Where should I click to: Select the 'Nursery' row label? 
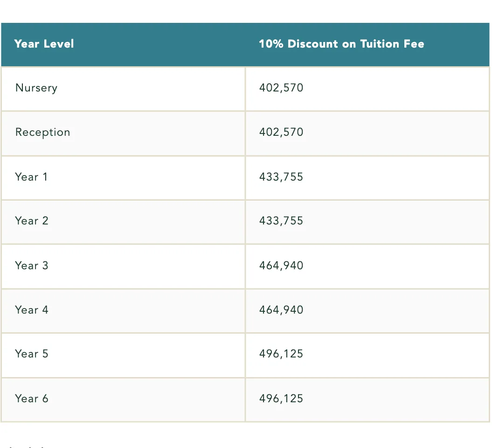tap(36, 88)
